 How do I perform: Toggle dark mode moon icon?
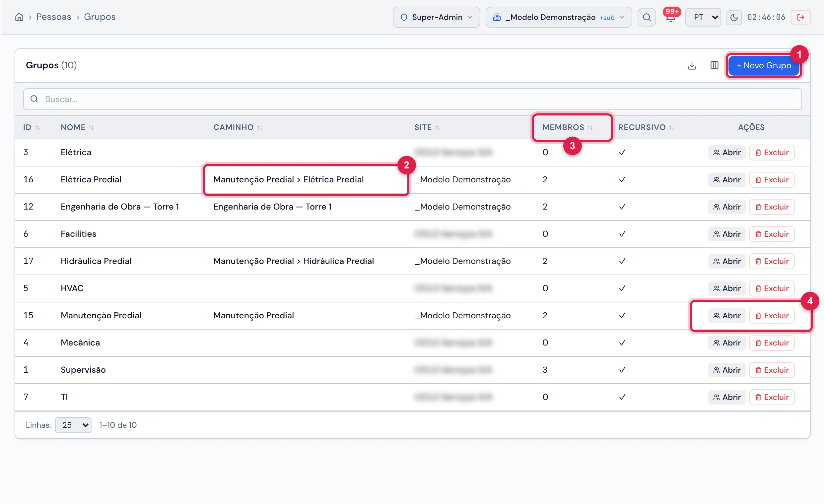click(734, 17)
